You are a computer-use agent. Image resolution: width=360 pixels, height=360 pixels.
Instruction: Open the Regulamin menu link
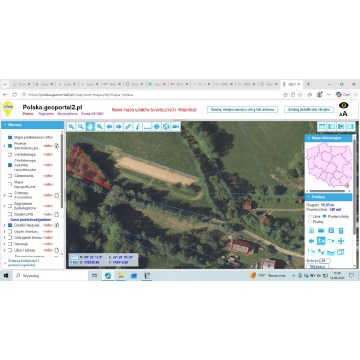45,114
